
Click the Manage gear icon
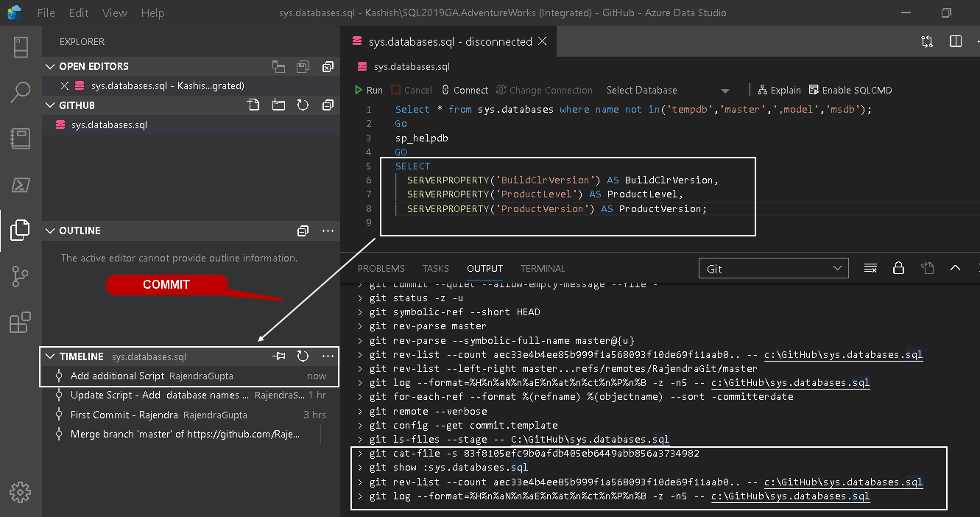click(21, 492)
